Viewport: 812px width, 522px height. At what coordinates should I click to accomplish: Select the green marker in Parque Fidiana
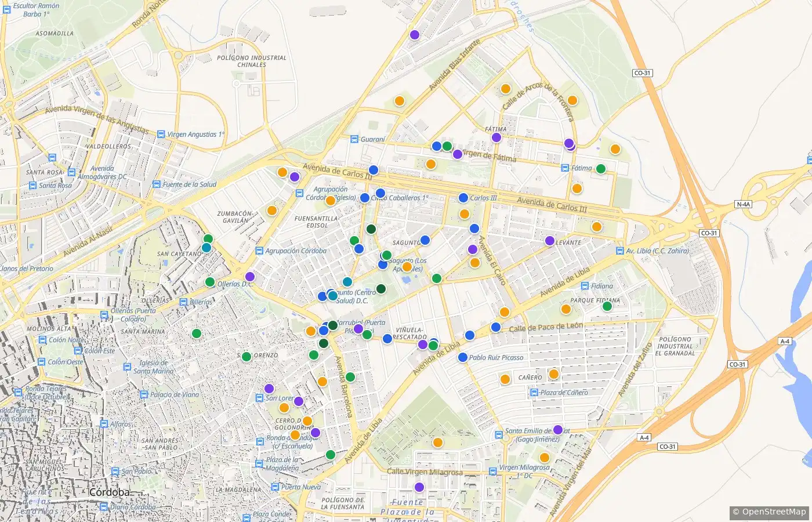point(607,306)
